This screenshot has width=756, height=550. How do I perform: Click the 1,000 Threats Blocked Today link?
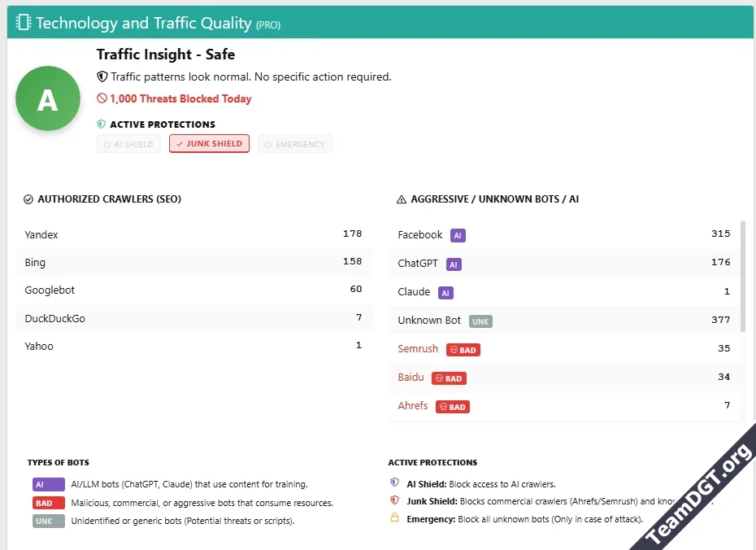(x=180, y=98)
